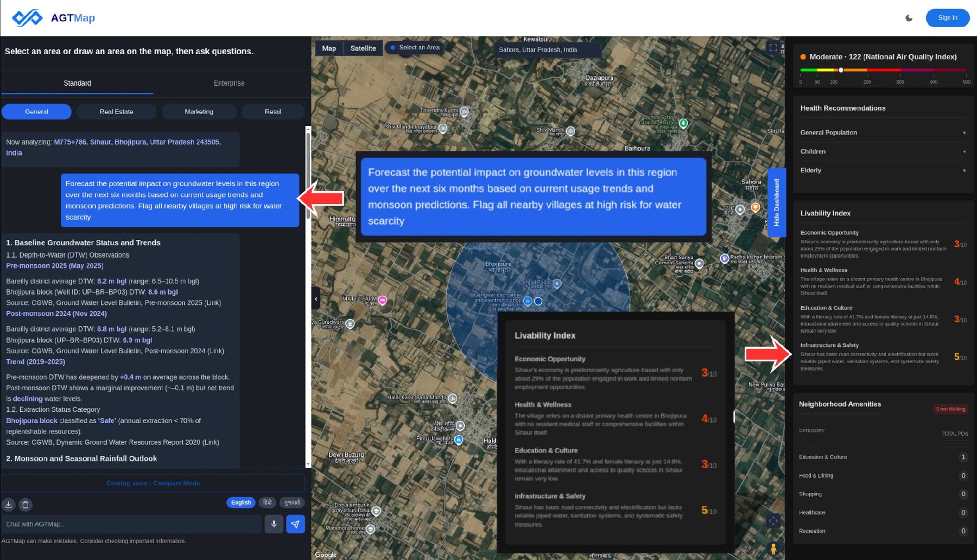Screen dimensions: 977x560
Task: Click the AGTMap logo
Action: pyautogui.click(x=53, y=18)
